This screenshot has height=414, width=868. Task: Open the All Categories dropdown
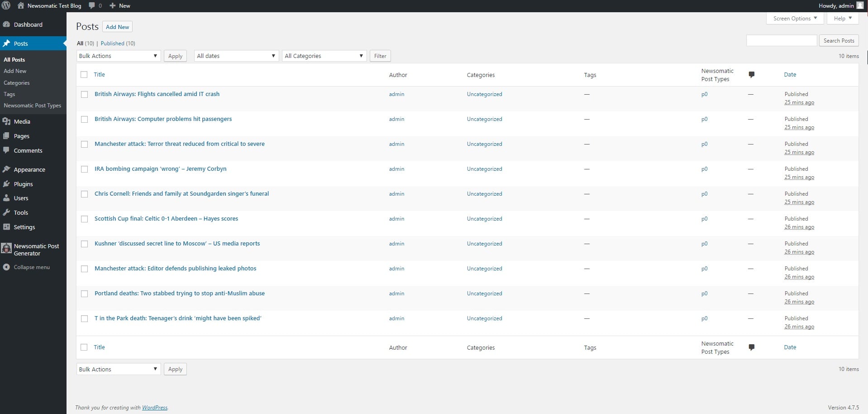tap(324, 56)
